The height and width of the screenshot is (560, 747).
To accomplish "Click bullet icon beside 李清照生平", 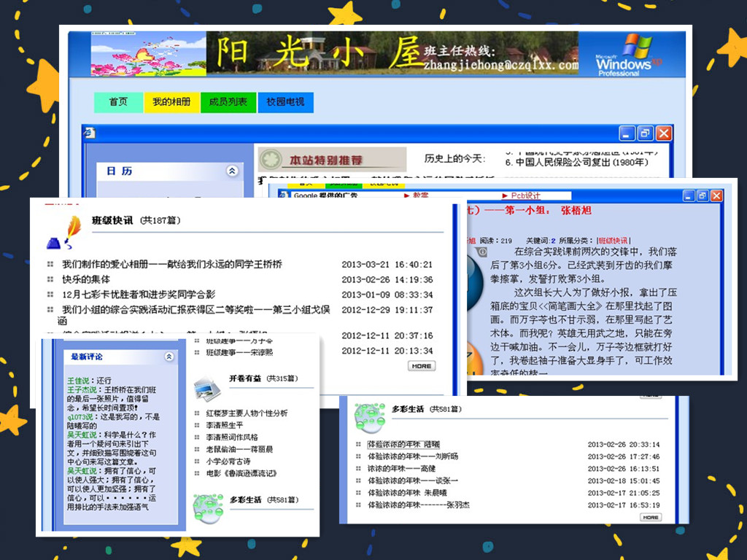I will pyautogui.click(x=197, y=425).
